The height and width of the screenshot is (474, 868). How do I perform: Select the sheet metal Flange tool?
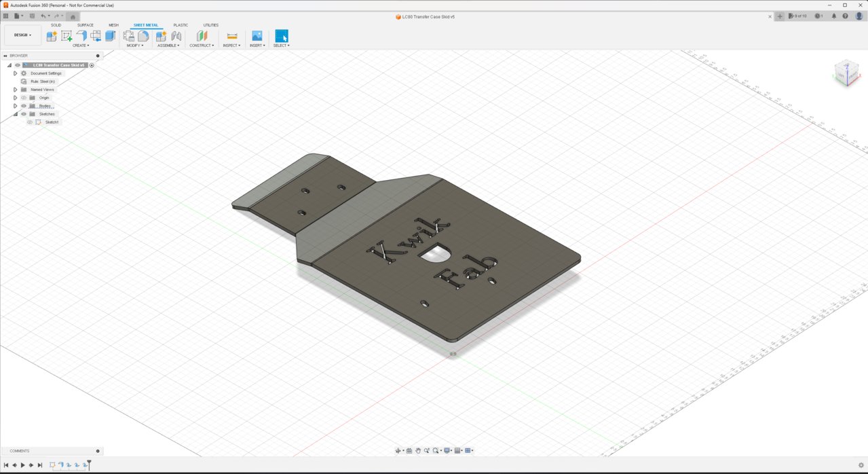click(x=81, y=36)
